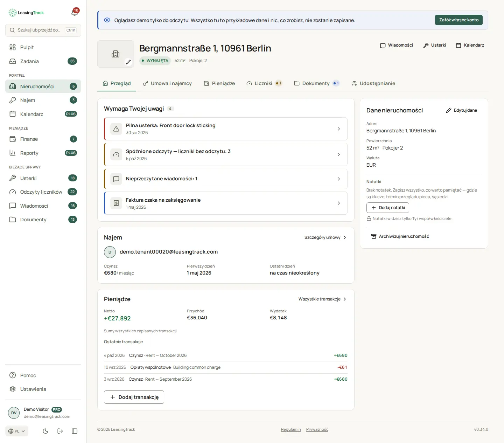Open Ustawienia settings
The width and height of the screenshot is (504, 443).
pos(43,389)
